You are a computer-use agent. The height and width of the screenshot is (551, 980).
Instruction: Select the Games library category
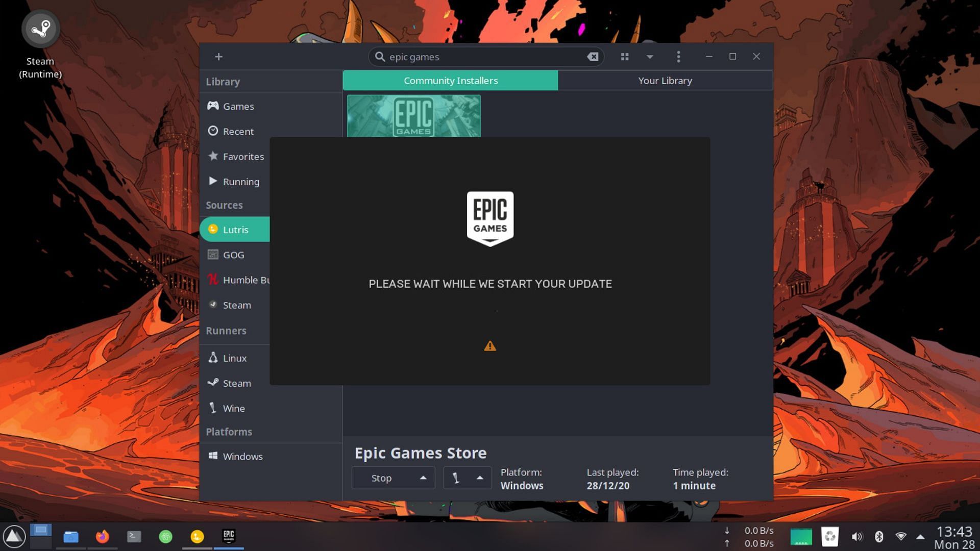click(x=238, y=106)
